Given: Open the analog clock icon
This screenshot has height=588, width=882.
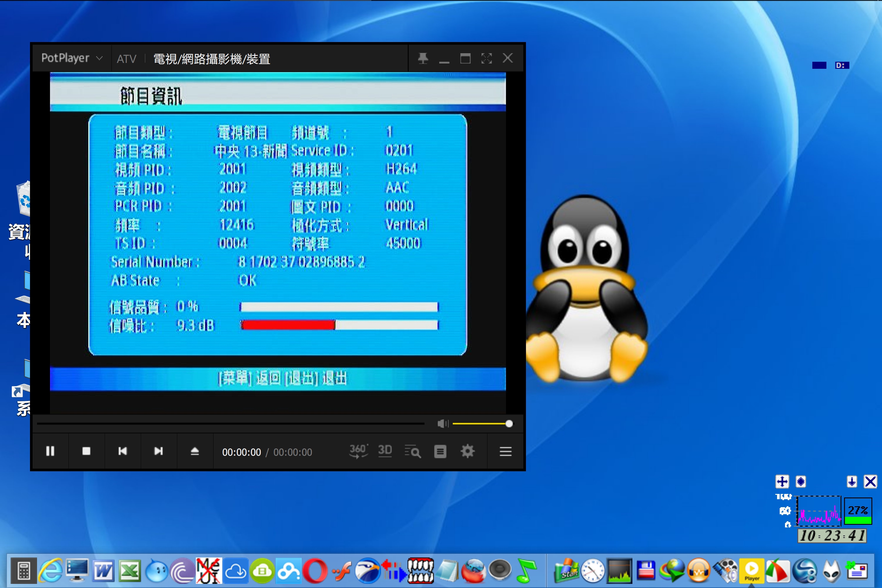Looking at the screenshot, I should point(593,571).
